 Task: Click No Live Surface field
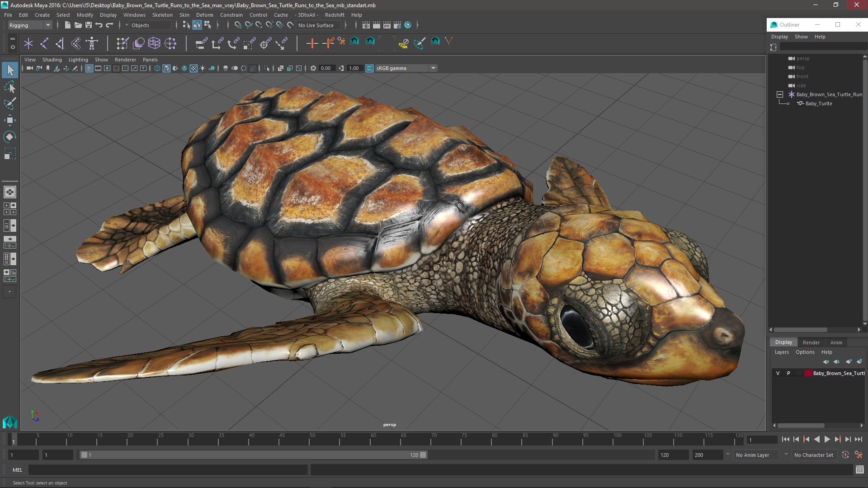pos(318,25)
